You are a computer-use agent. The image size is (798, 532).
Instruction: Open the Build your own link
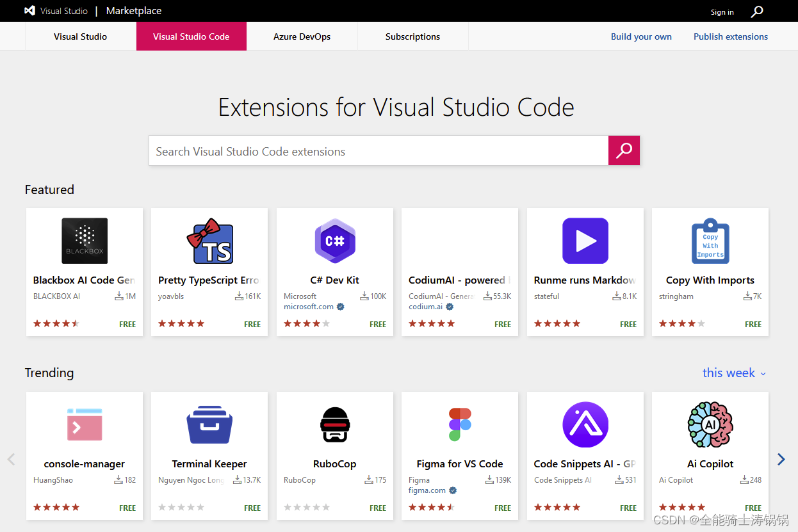point(641,36)
